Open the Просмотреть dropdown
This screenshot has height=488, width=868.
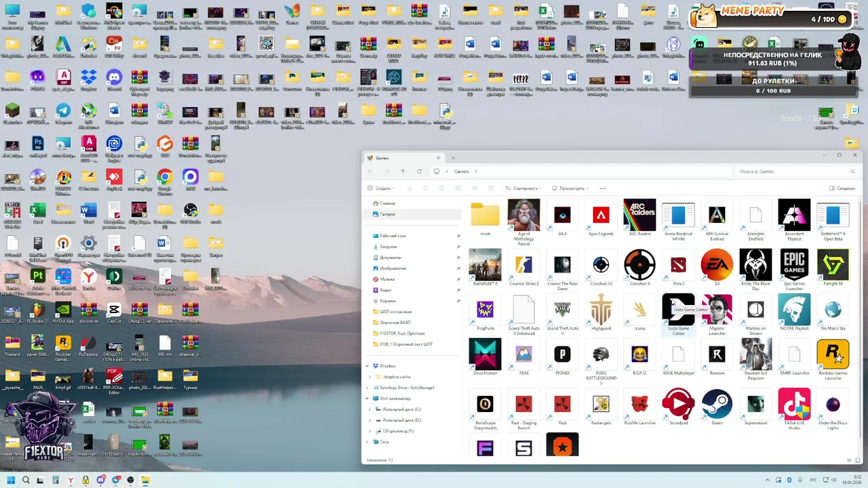(570, 188)
